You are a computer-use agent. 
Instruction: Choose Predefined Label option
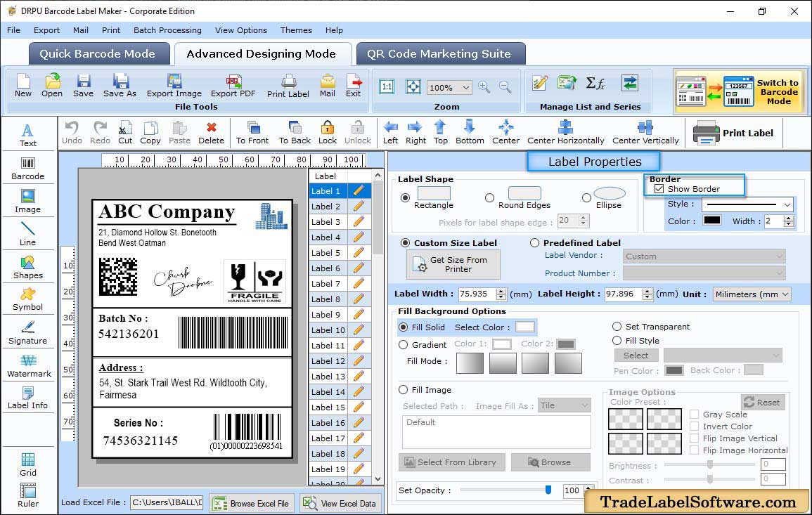534,243
